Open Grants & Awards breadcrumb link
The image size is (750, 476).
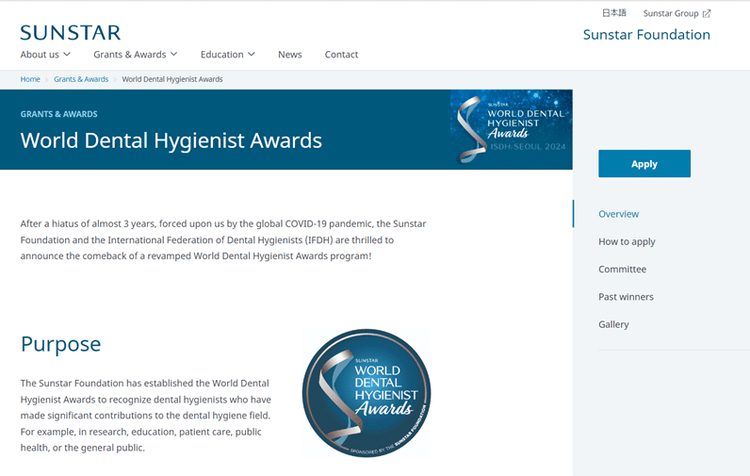[81, 79]
